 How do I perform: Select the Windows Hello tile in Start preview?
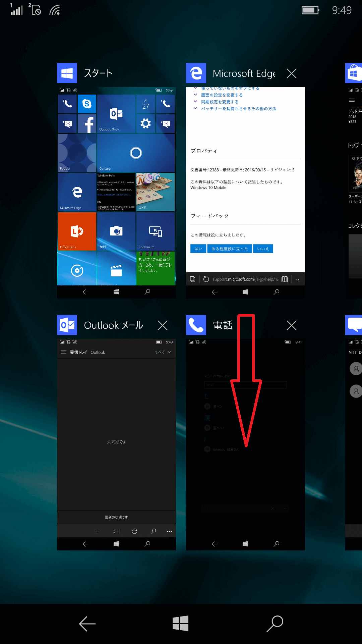click(116, 192)
